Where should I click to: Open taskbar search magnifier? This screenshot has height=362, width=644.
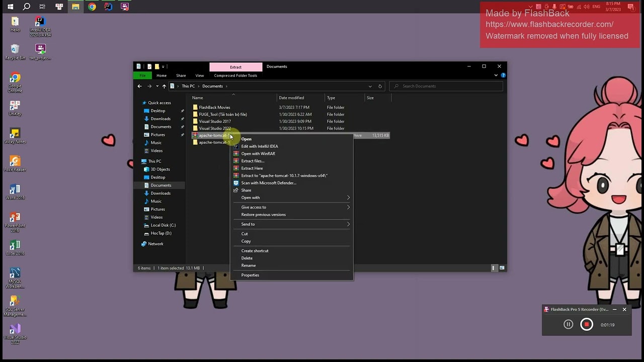click(26, 7)
